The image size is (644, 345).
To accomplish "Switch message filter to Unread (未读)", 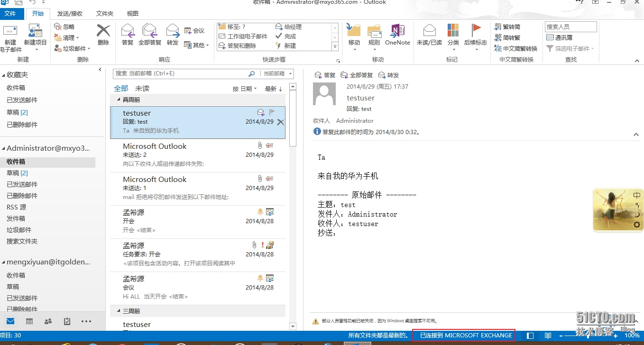I will tap(142, 89).
